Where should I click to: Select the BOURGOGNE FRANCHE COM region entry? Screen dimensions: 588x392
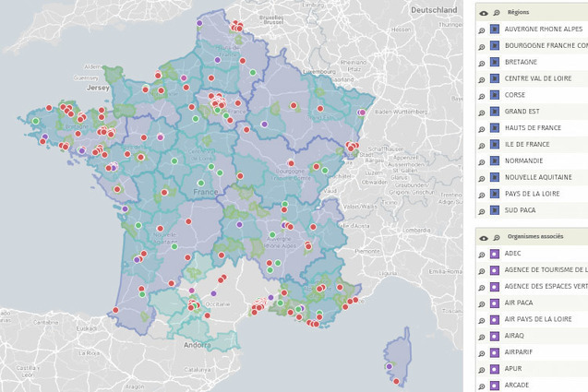tap(546, 45)
